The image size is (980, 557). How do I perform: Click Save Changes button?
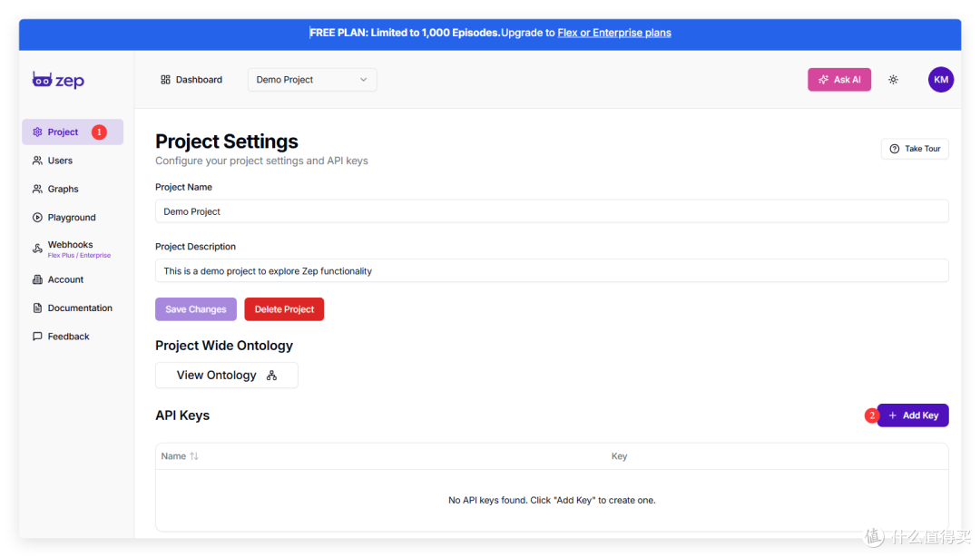tap(196, 309)
